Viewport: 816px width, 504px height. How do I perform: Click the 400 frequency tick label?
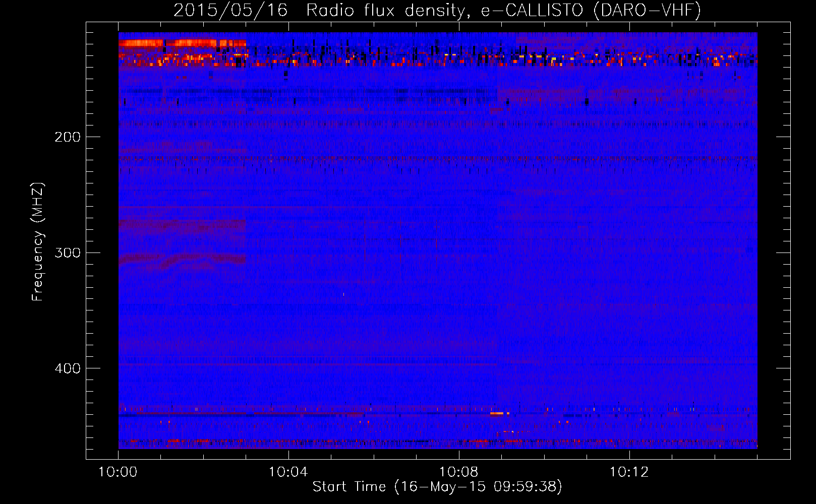[x=68, y=368]
